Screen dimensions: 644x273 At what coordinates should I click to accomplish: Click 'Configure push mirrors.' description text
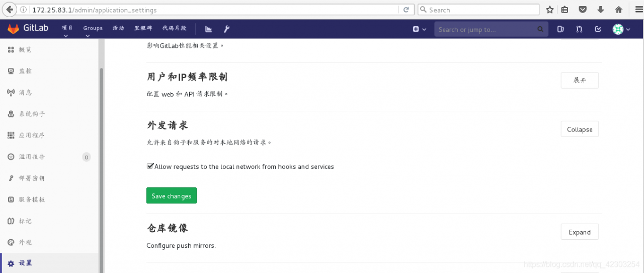(x=181, y=246)
